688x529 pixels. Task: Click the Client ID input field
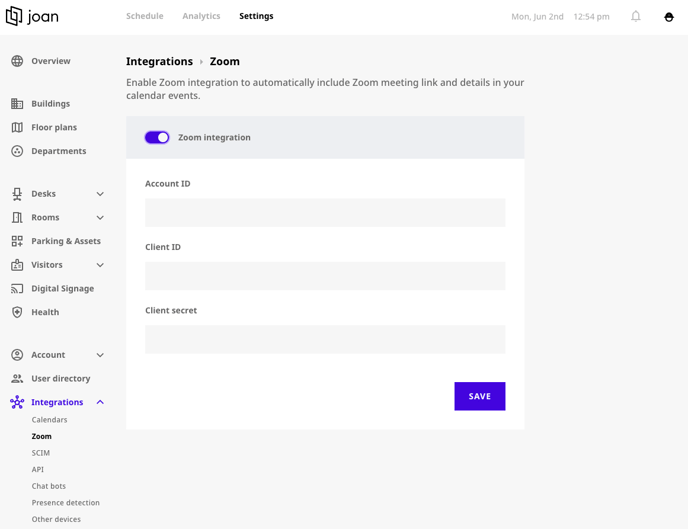325,276
